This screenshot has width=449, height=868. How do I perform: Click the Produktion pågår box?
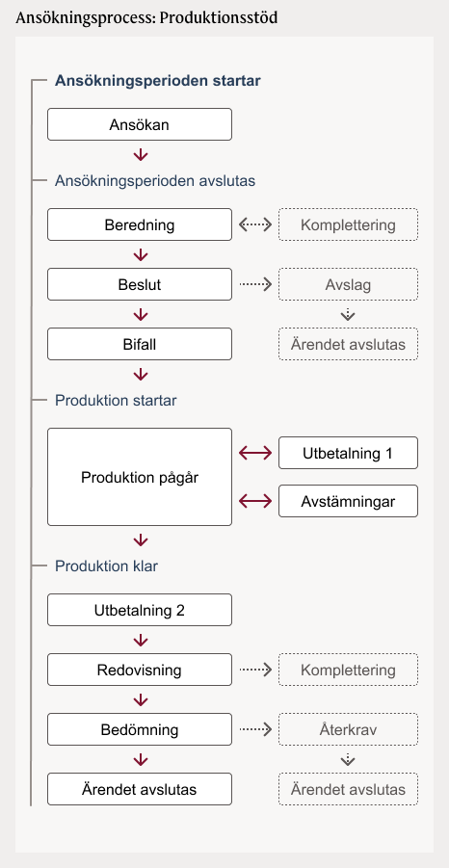[140, 477]
